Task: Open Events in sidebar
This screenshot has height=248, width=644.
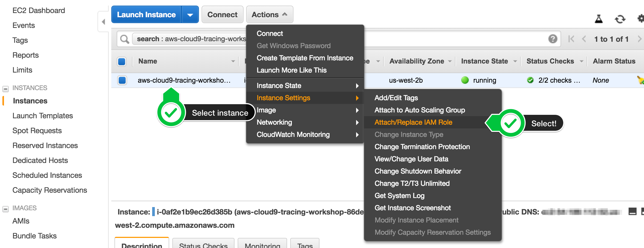Action: 24,25
